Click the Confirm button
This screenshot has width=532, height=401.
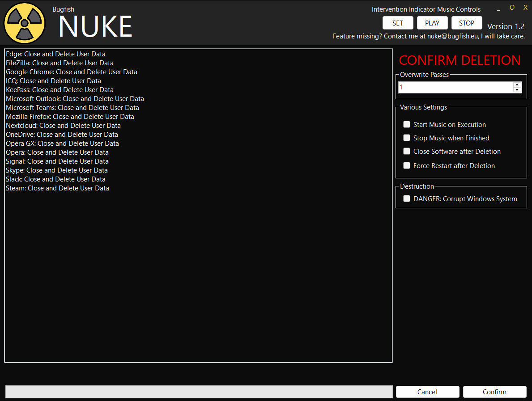coord(495,392)
